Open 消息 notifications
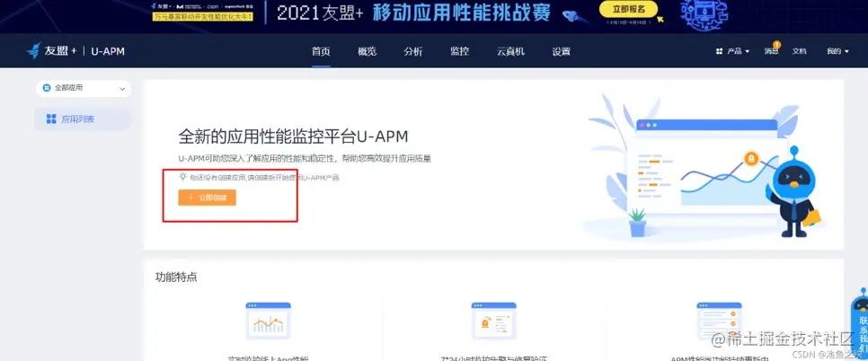868x361 pixels. click(x=771, y=51)
